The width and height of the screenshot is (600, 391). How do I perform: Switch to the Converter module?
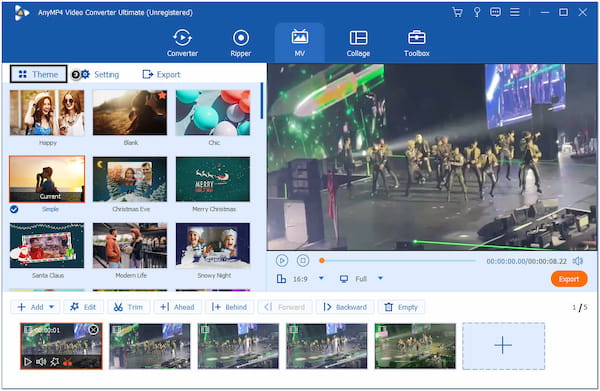pyautogui.click(x=182, y=43)
